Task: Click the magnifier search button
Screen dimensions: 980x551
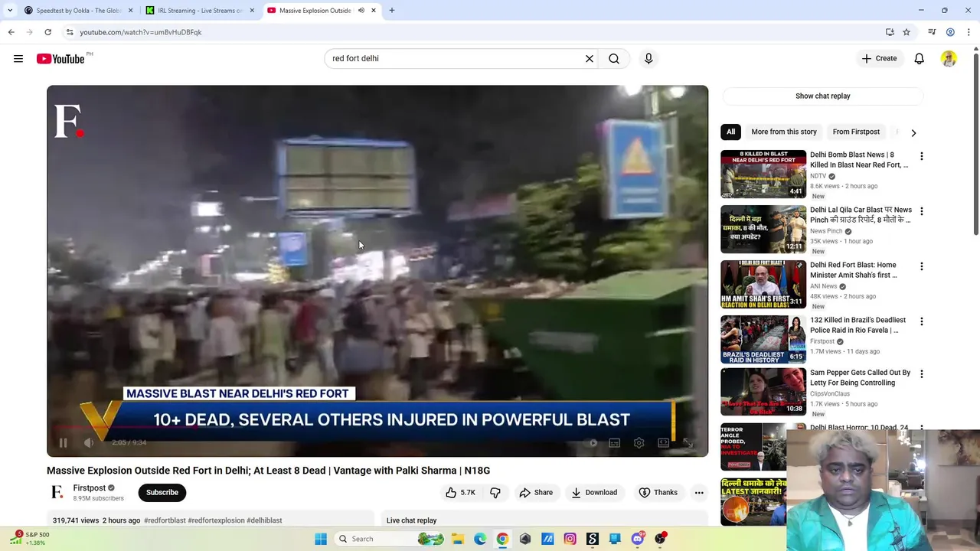Action: 614,59
